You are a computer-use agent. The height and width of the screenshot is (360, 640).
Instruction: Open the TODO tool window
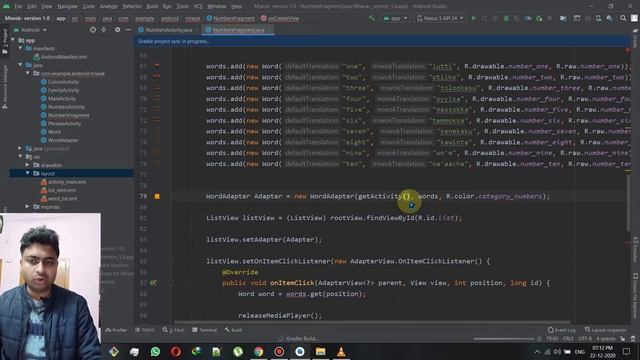click(145, 330)
